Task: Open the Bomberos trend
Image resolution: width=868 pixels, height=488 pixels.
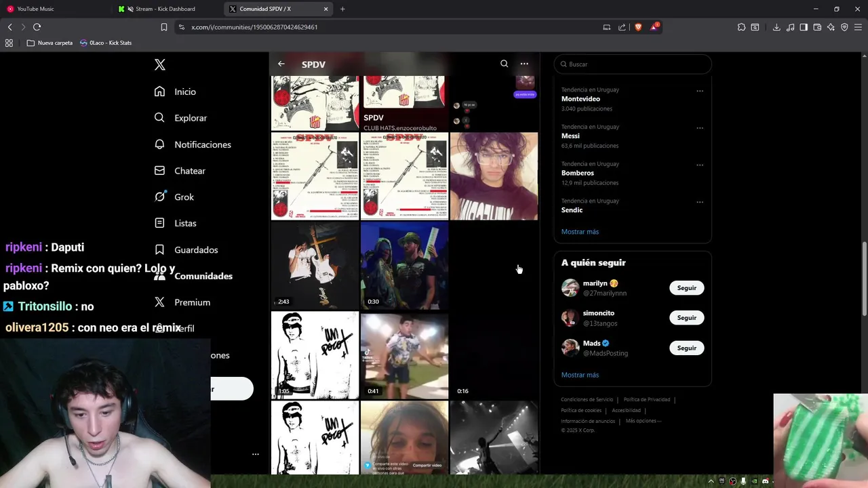Action: (578, 173)
